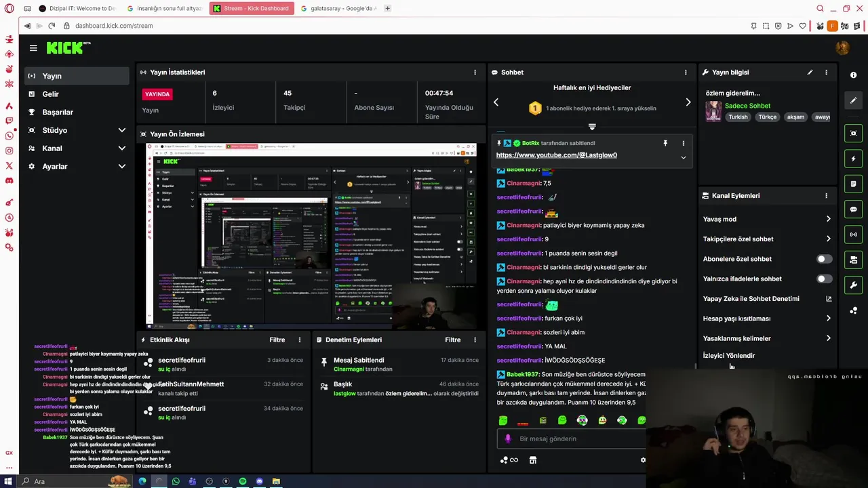Image resolution: width=868 pixels, height=488 pixels.
Task: Reload the page in browser toolbar
Action: 52,26
